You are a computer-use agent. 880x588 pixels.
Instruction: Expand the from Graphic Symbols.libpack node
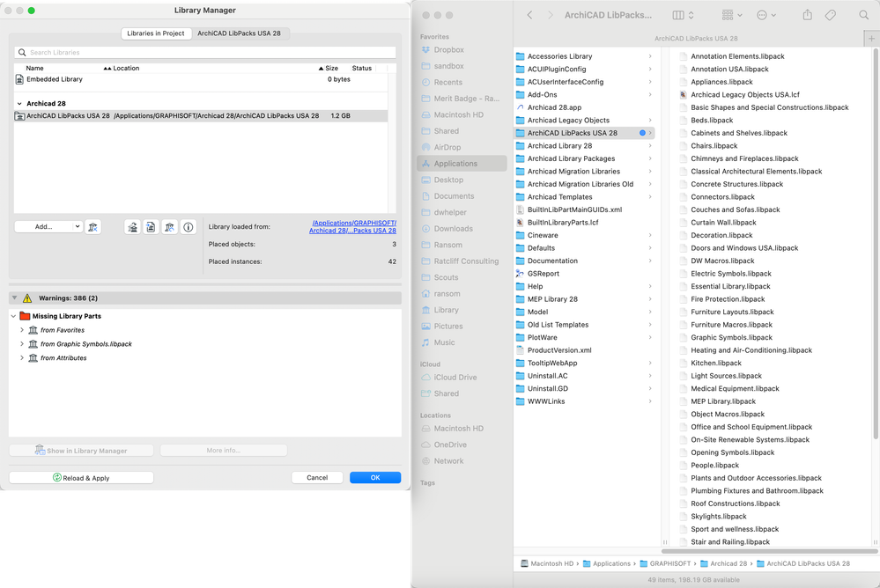pos(22,344)
